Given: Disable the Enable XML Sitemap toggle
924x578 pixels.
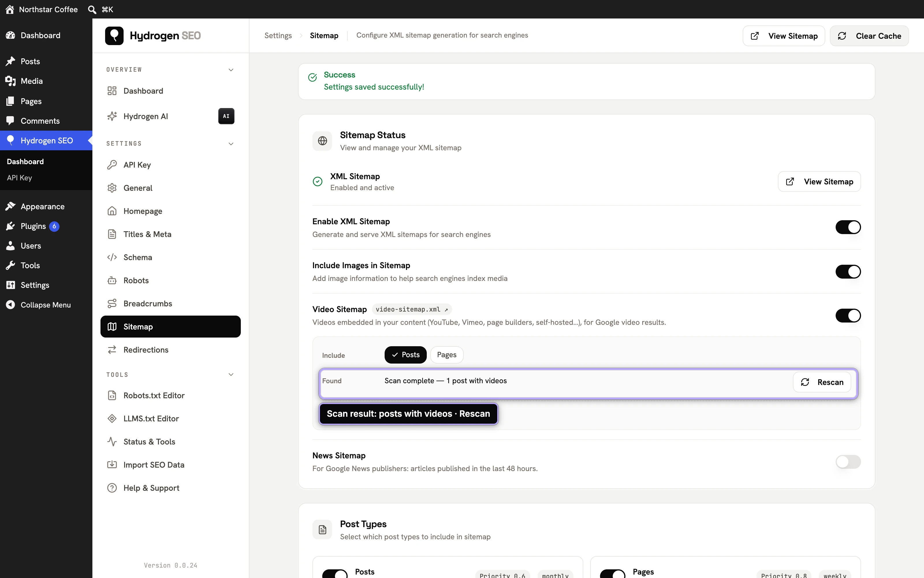Looking at the screenshot, I should pos(848,227).
